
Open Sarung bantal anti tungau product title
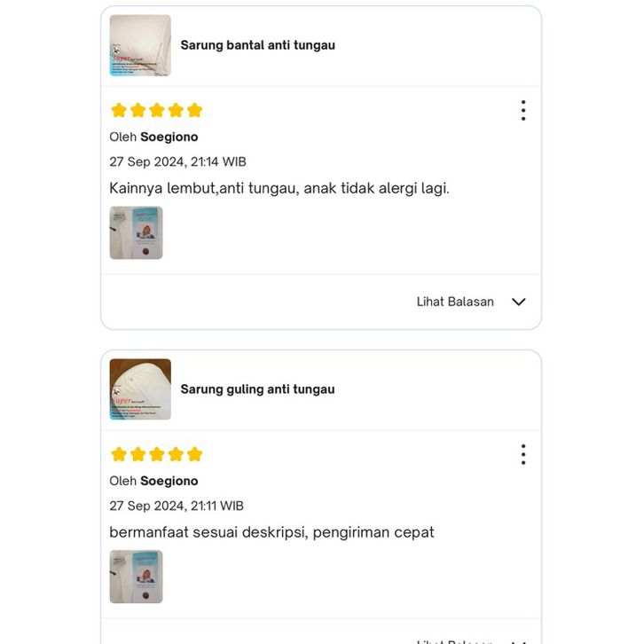point(258,45)
